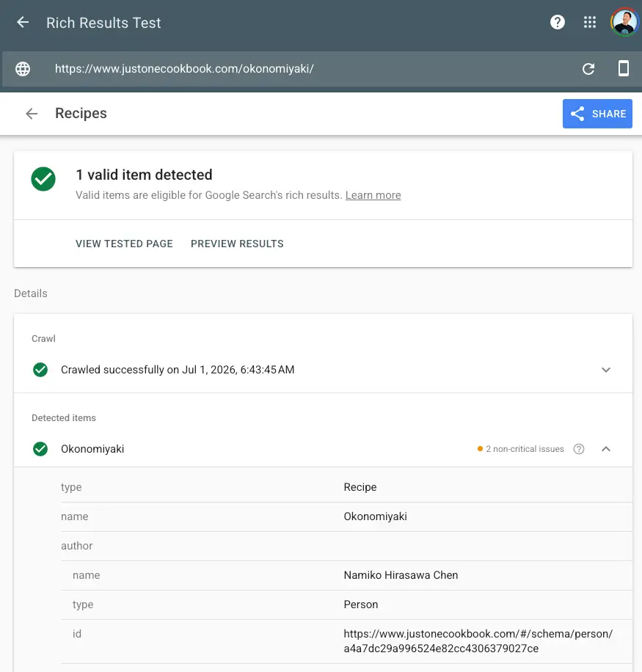Click the author schema person id URL
This screenshot has width=642, height=672.
coord(478,641)
